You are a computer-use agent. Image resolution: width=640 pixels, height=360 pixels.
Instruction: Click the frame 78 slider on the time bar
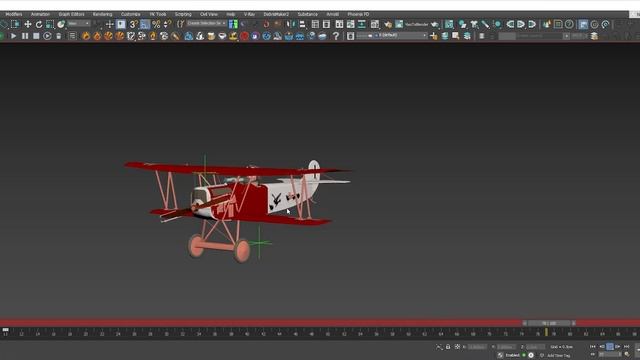tap(549, 323)
